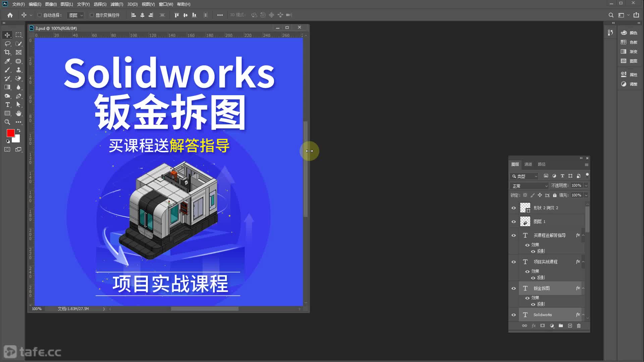Open the 图层 auto-select dropdown
644x362 pixels.
tap(75, 15)
